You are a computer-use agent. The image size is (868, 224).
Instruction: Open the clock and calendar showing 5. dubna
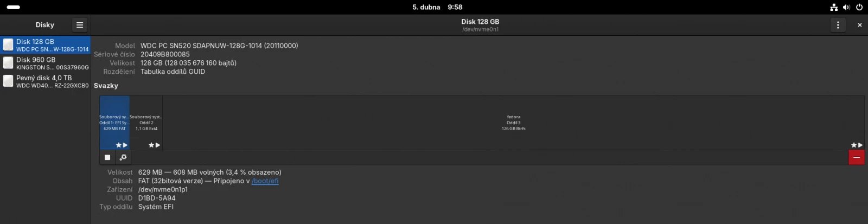coord(437,7)
